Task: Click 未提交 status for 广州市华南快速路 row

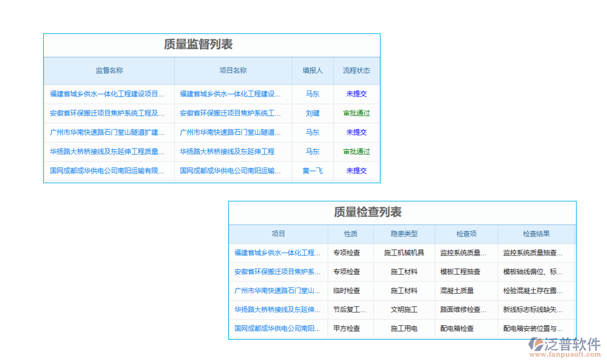Action: coord(356,132)
